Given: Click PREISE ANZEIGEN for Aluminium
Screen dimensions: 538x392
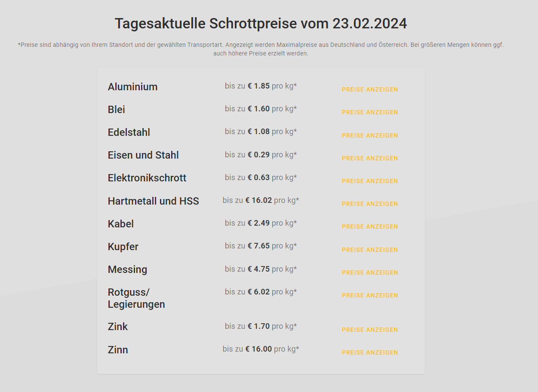Looking at the screenshot, I should point(370,89).
